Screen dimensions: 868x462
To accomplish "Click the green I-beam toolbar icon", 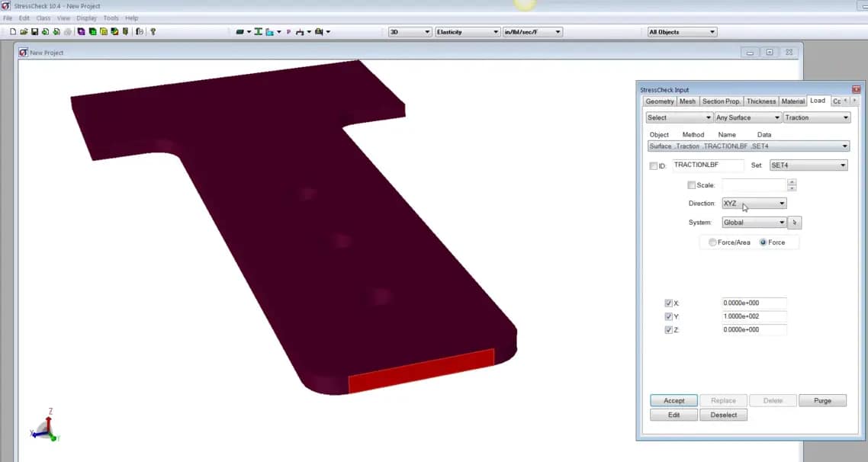I will click(x=259, y=32).
